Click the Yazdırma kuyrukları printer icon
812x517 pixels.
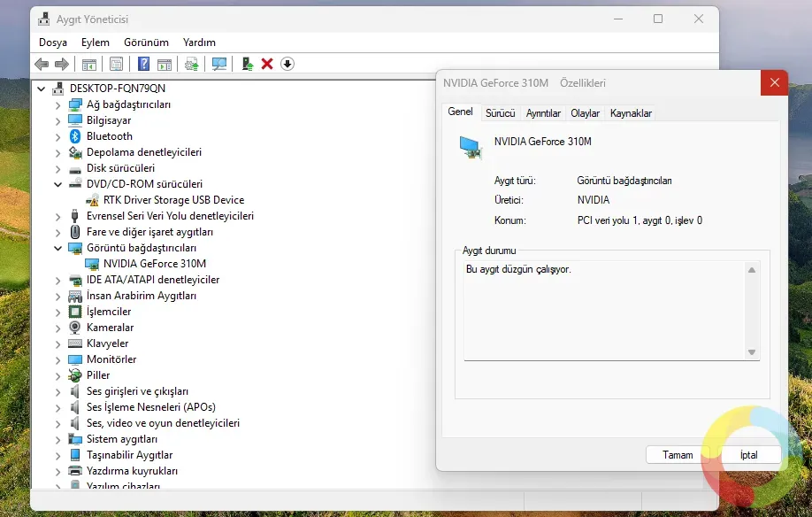[x=75, y=471]
